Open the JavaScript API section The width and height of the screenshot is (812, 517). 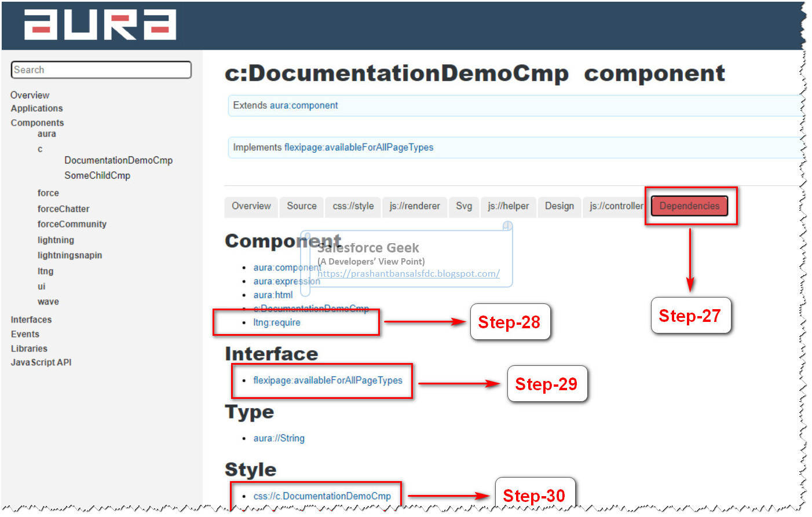coord(41,362)
